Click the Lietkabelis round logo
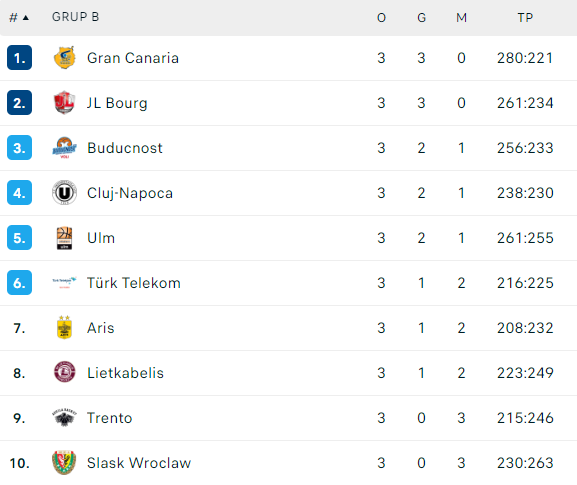The image size is (577, 485). point(64,372)
